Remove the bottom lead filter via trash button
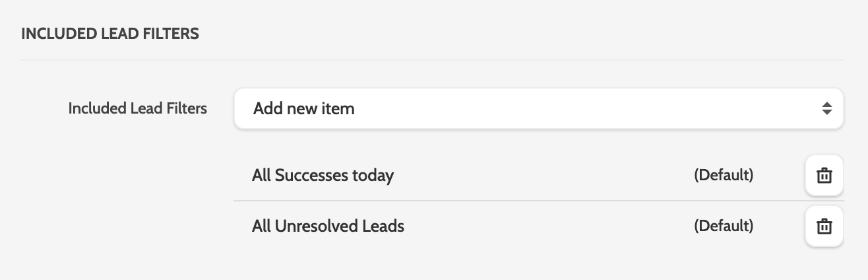The height and width of the screenshot is (280, 868). click(x=824, y=227)
